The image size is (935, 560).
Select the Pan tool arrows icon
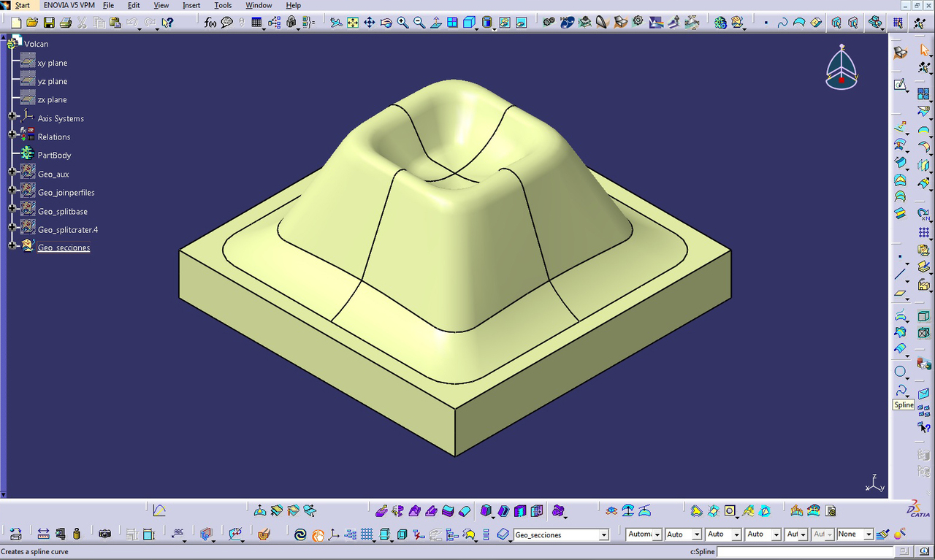tap(370, 23)
